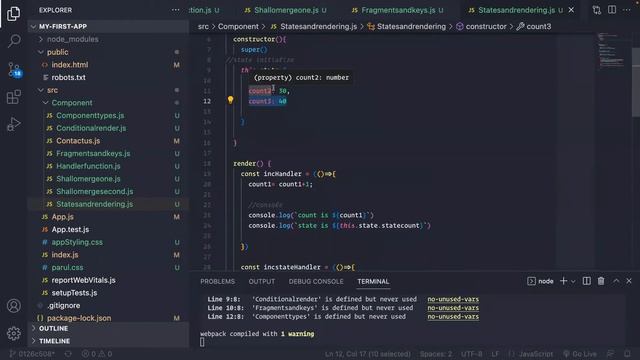
Task: Open reportWebVitals.js file
Action: [x=83, y=280]
